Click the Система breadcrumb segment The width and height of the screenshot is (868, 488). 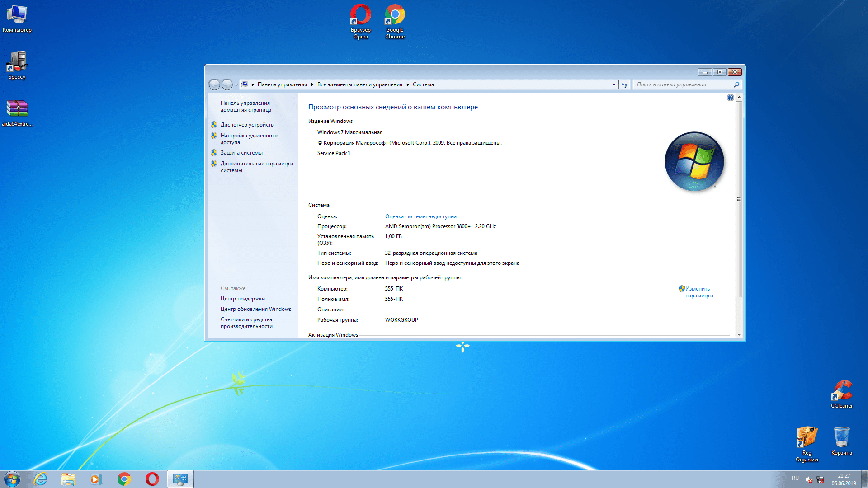(423, 84)
